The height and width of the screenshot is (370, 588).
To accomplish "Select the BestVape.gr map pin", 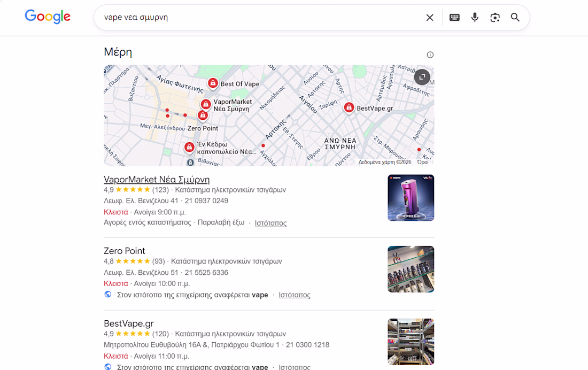I will click(x=349, y=107).
